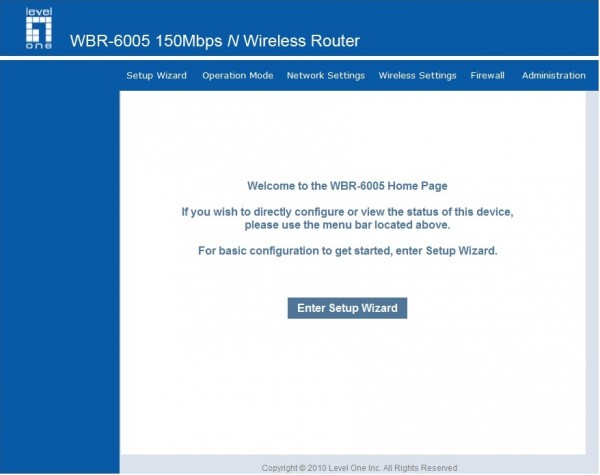Click the Copyright 2010 Level One footer text
The height and width of the screenshot is (475, 600).
[359, 468]
